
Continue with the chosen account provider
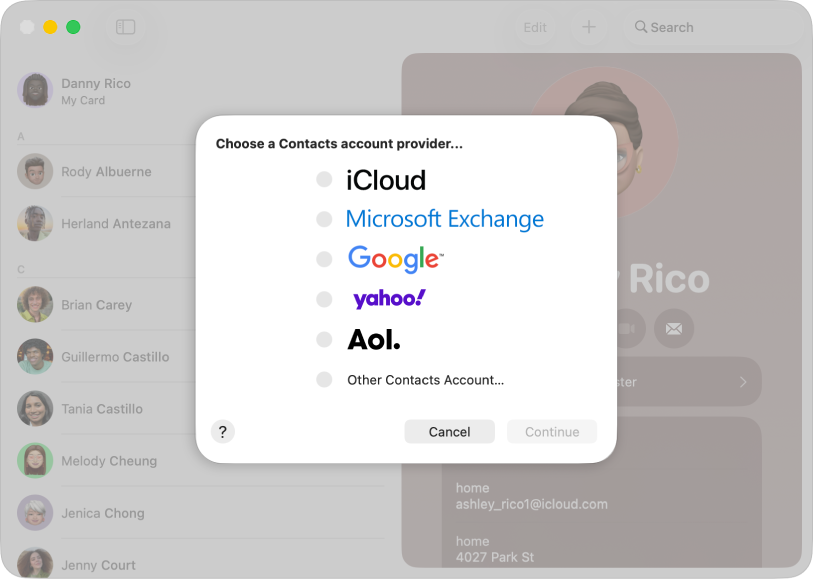tap(552, 431)
